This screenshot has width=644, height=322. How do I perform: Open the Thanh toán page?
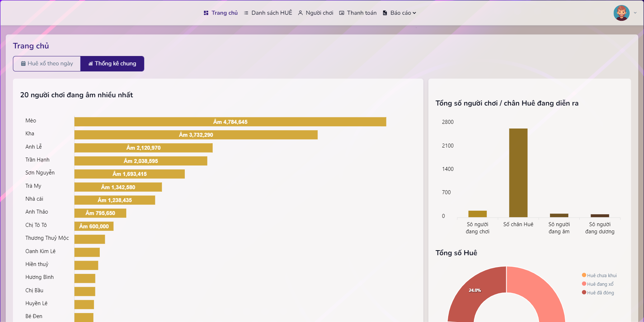click(x=358, y=13)
